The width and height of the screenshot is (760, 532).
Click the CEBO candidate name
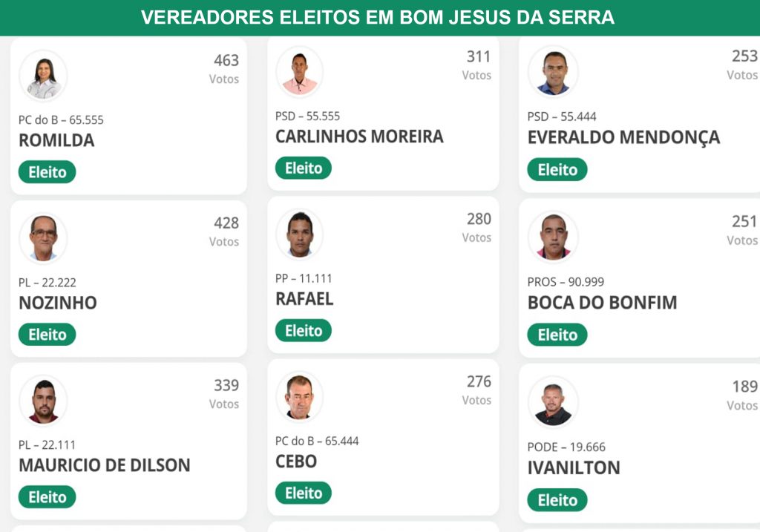(x=296, y=462)
